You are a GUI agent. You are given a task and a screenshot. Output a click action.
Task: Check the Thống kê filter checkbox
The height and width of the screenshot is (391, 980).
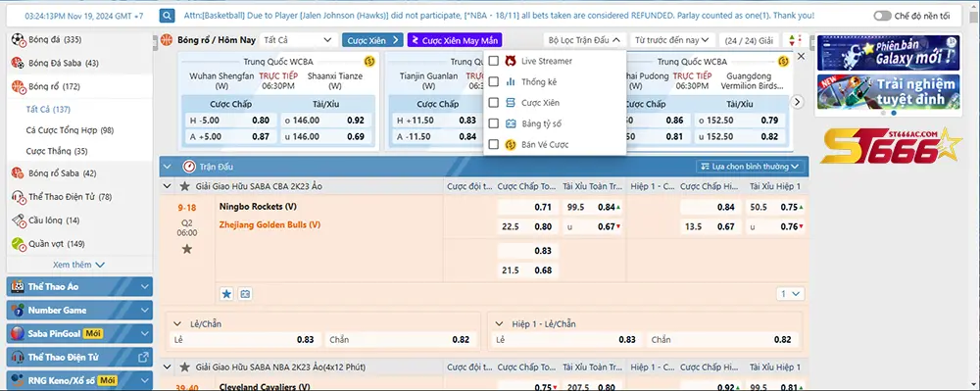(x=493, y=81)
